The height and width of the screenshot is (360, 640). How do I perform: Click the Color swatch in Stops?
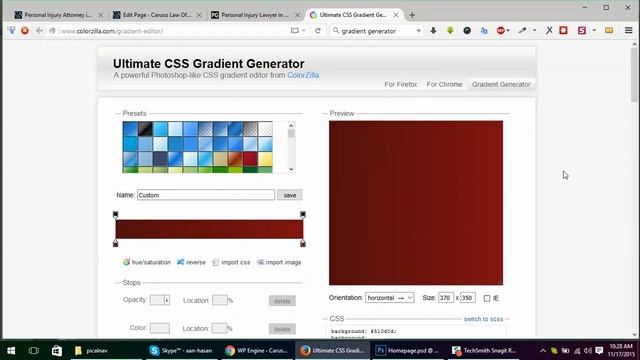click(160, 328)
